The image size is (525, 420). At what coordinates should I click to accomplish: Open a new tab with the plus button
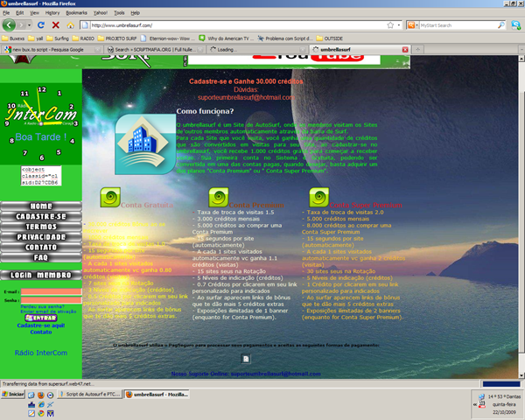tap(418, 50)
